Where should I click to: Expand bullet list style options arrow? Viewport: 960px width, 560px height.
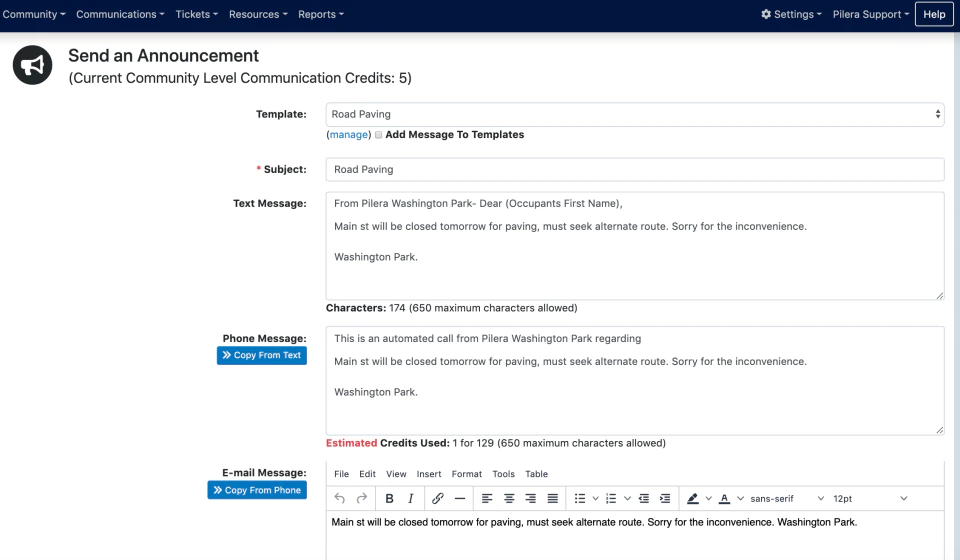[595, 499]
